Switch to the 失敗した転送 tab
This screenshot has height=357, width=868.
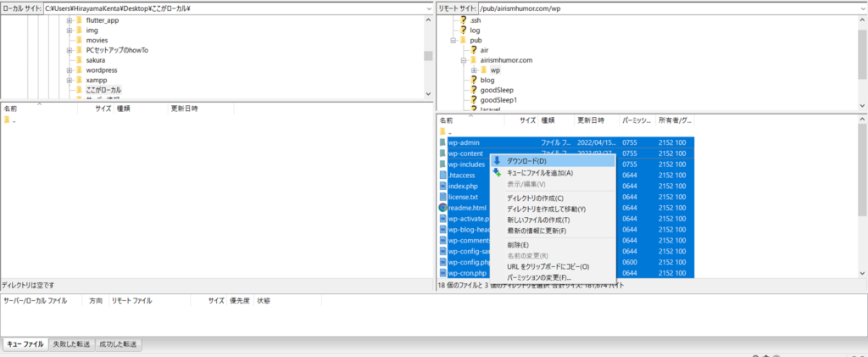point(72,344)
